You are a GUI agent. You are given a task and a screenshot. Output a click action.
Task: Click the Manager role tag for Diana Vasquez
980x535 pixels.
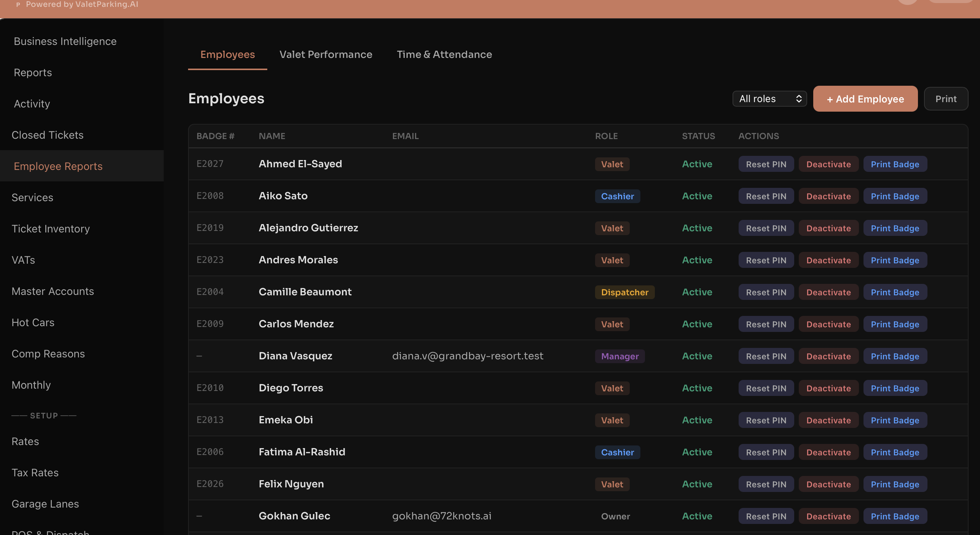620,356
